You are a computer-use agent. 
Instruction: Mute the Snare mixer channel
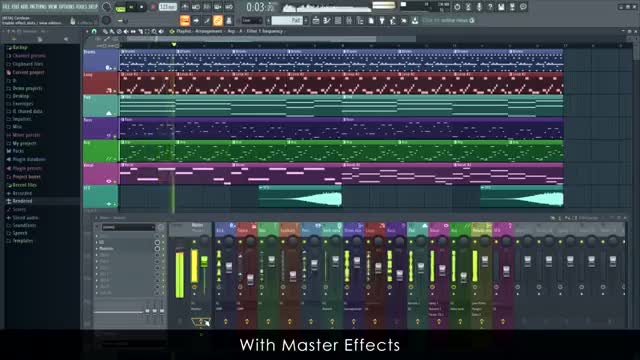click(x=240, y=242)
